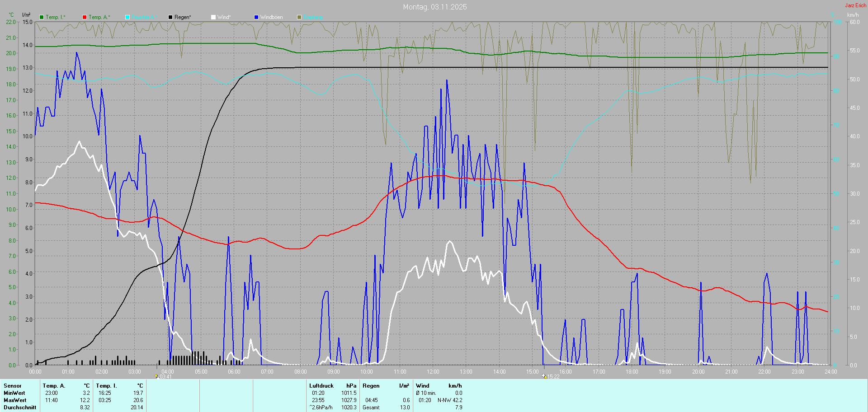Click the Jarz Erich author label

pyautogui.click(x=855, y=5)
